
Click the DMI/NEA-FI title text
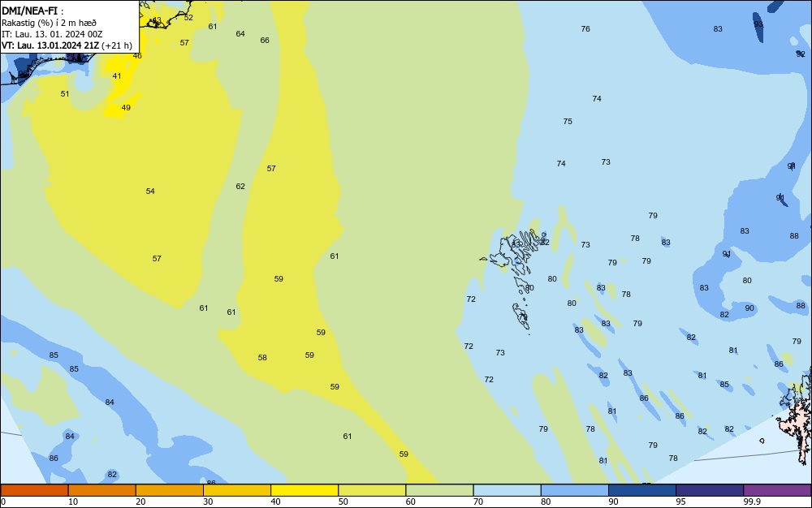(29, 11)
